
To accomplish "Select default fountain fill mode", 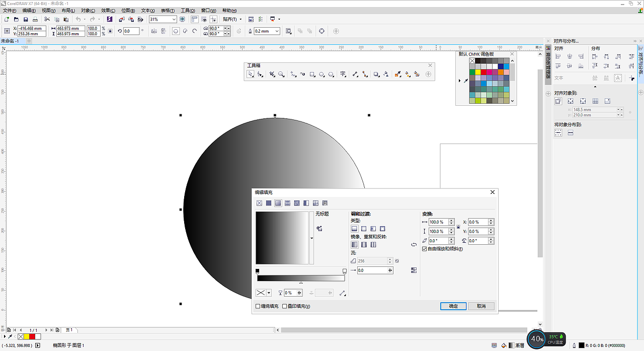I will point(354,245).
